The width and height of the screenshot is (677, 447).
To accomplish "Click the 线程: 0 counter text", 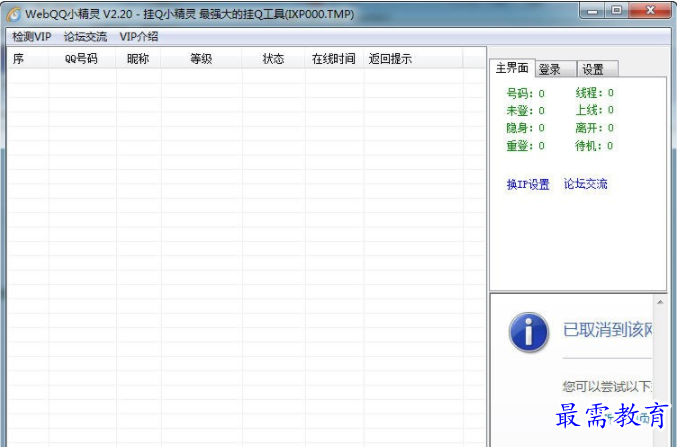I will (594, 92).
